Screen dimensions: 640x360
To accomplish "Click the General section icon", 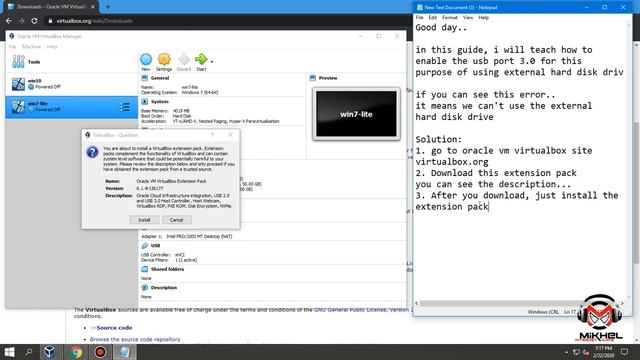I will point(144,78).
